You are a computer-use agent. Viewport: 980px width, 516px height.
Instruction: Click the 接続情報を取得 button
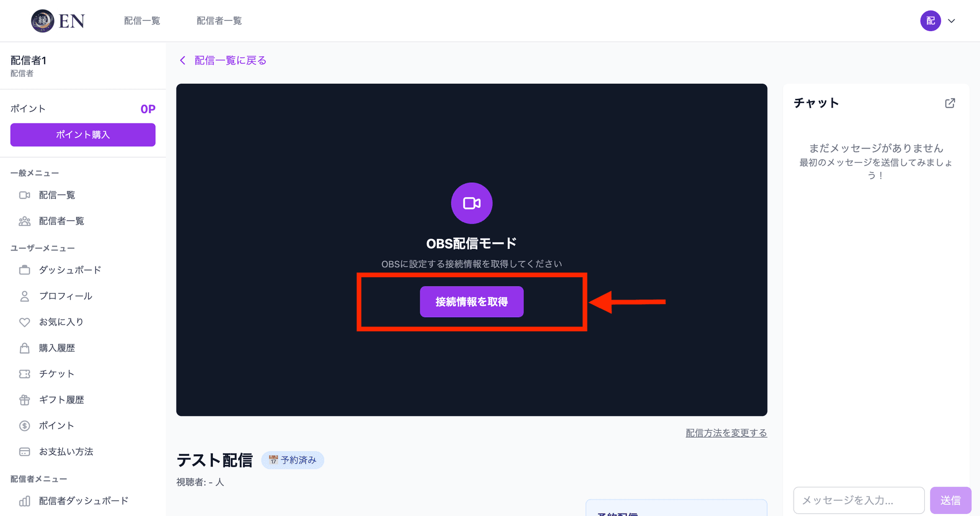tap(472, 302)
